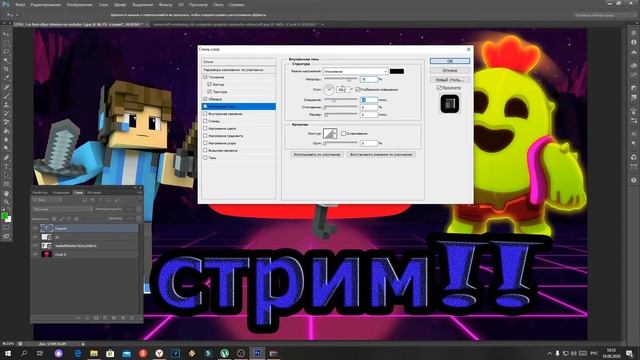This screenshot has height=360, width=640.
Task: Open Yandex Browser from the taskbar
Action: (x=159, y=353)
